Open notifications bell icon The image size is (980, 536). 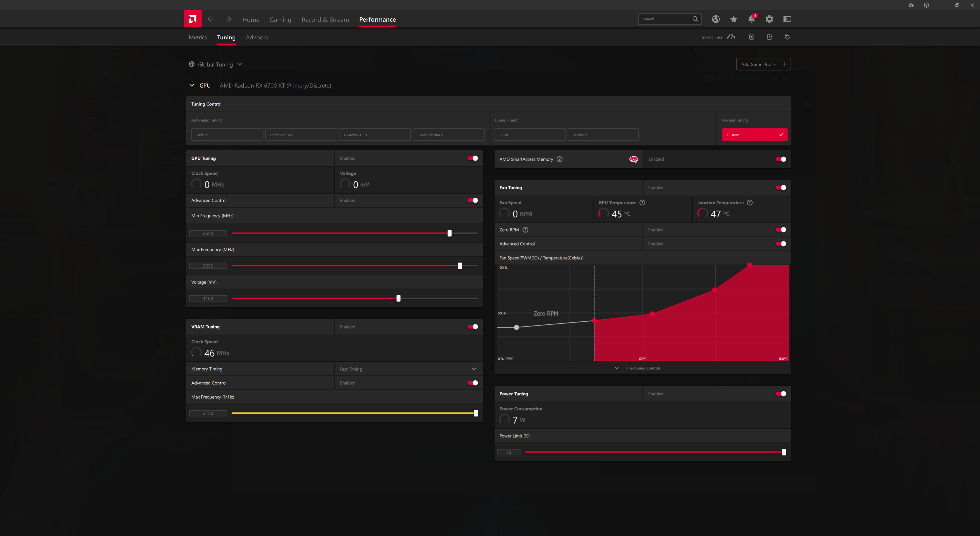coord(751,19)
